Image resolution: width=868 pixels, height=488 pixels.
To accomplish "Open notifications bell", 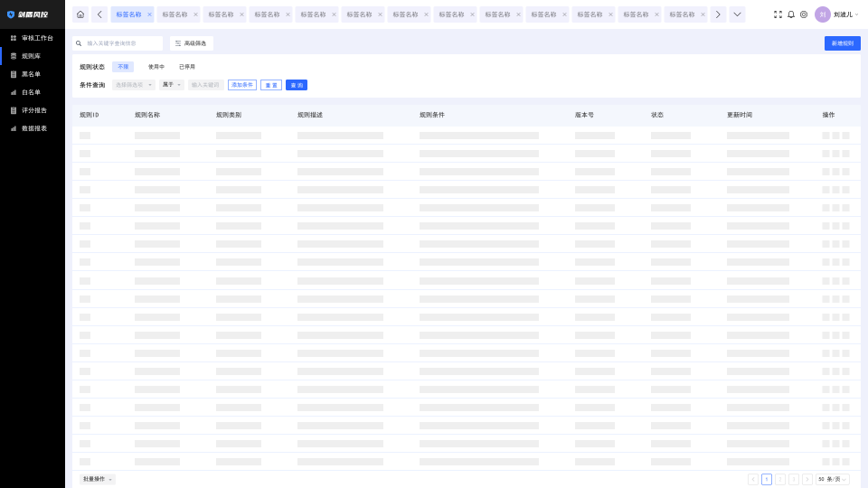I will (791, 14).
